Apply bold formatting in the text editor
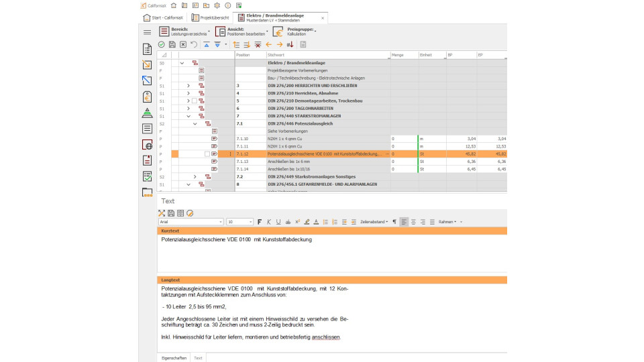Viewport: 644px width, 362px height. [x=260, y=221]
